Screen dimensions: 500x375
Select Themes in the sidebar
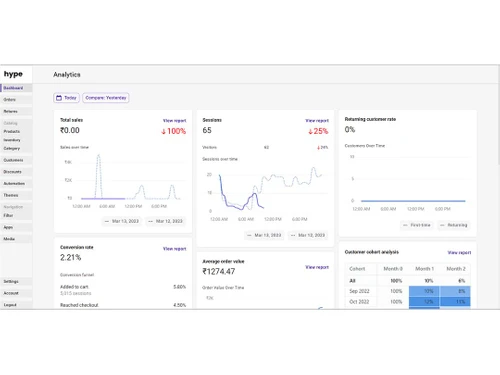coord(16,195)
